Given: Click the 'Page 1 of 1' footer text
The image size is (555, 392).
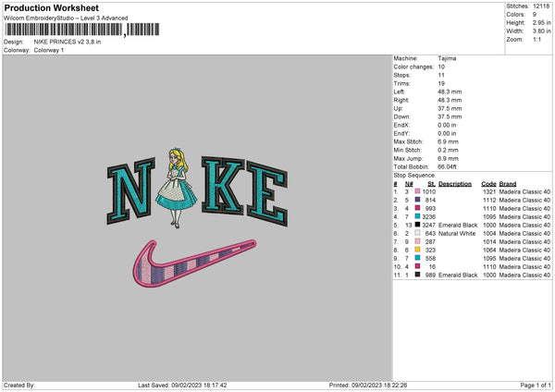Looking at the screenshot, I should click(536, 386).
